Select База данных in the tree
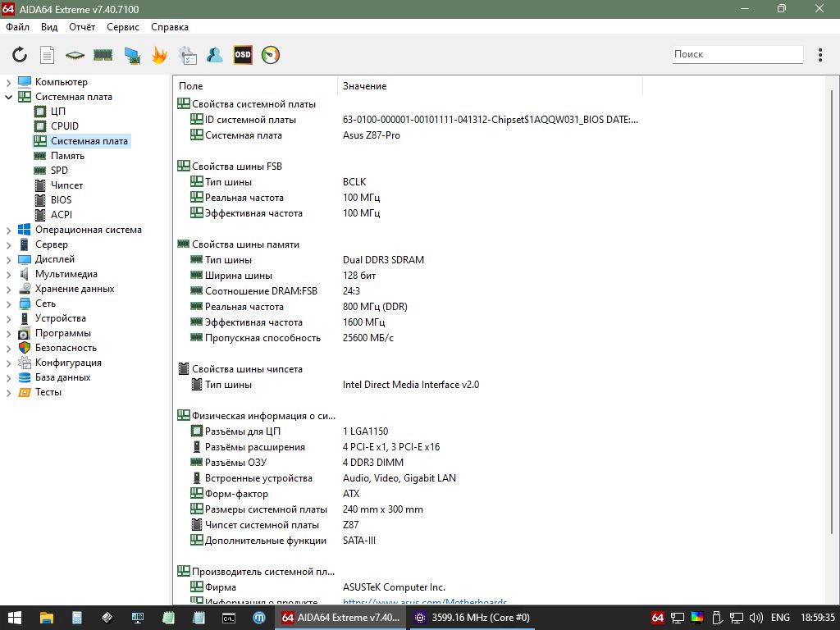This screenshot has height=630, width=840. click(x=62, y=377)
